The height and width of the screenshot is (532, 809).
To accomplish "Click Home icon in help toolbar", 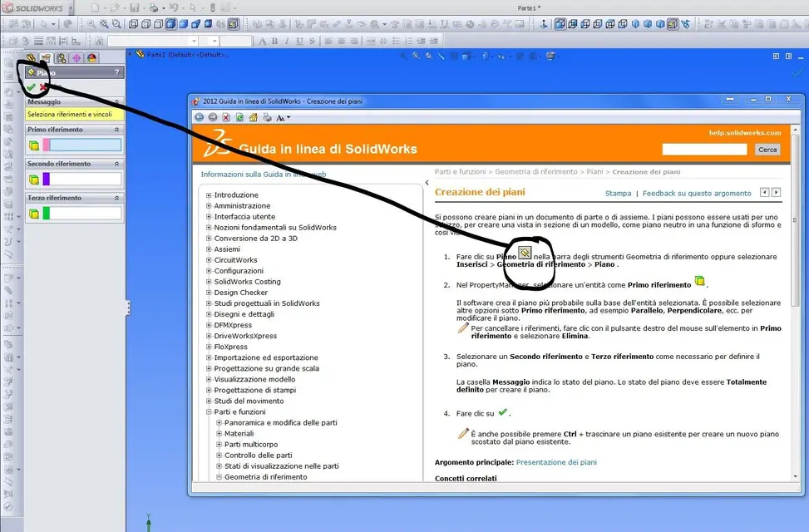I will click(x=254, y=118).
